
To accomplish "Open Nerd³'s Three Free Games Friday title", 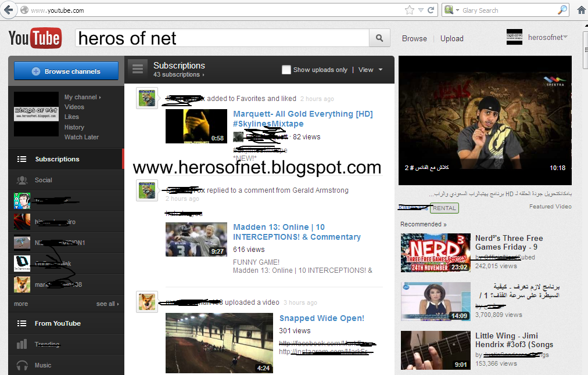I will (509, 243).
